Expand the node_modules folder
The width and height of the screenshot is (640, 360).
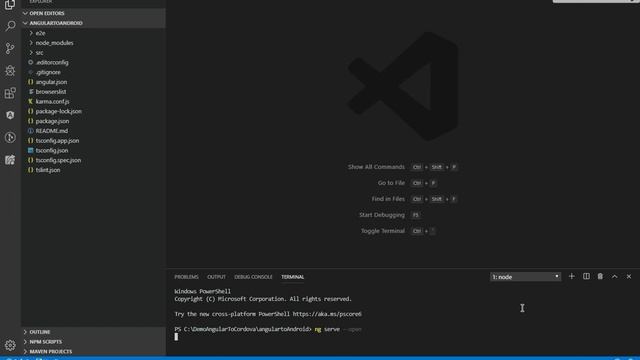click(93, 43)
